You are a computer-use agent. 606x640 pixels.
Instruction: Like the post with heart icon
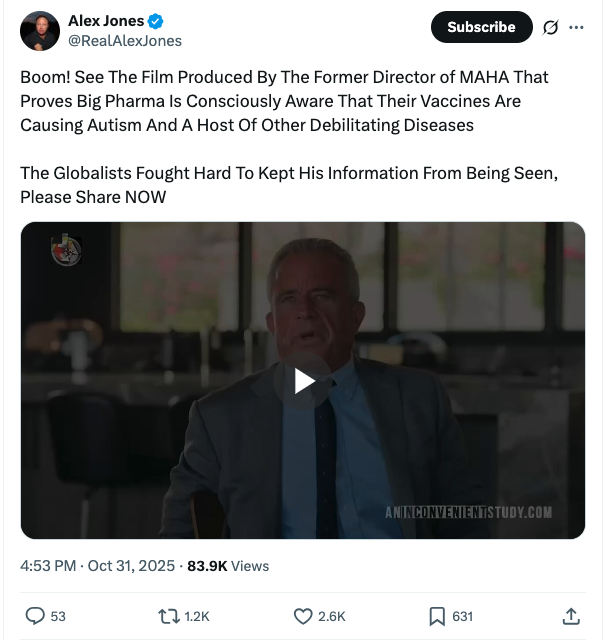pos(303,616)
